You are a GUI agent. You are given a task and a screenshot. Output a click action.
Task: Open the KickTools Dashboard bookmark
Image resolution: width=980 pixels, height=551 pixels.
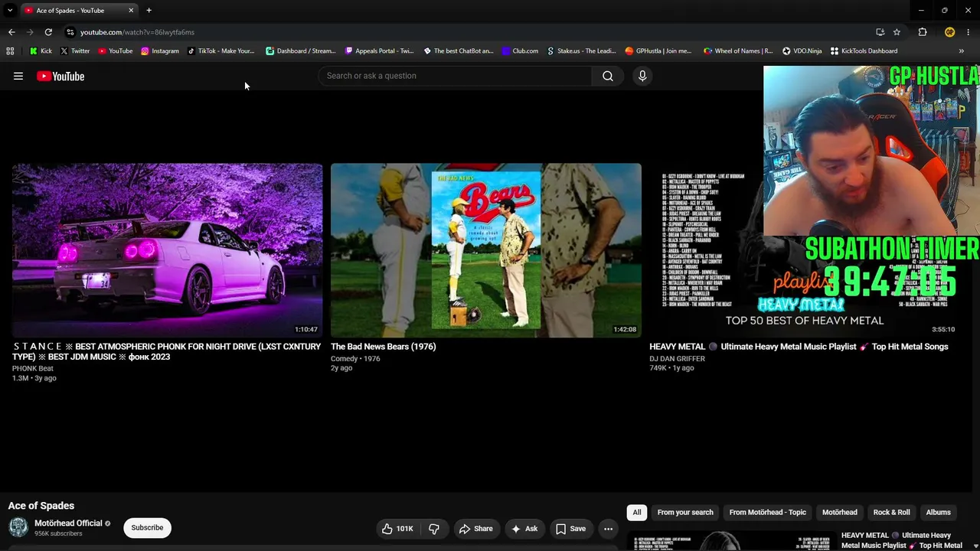click(x=864, y=51)
